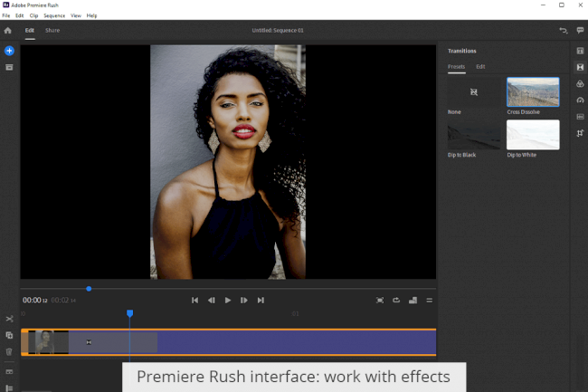The width and height of the screenshot is (588, 392).
Task: Open the Speed panel icon
Action: tap(580, 100)
